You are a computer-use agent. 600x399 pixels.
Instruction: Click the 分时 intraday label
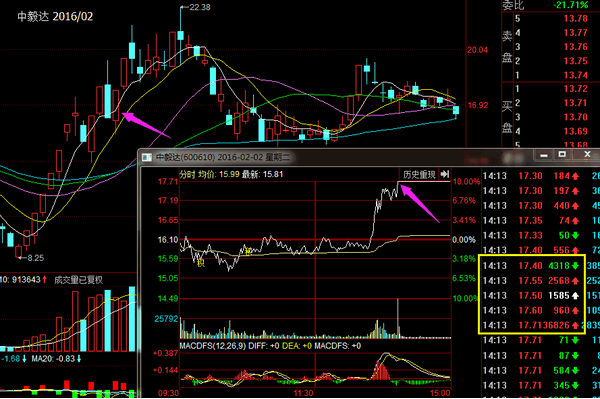(188, 174)
